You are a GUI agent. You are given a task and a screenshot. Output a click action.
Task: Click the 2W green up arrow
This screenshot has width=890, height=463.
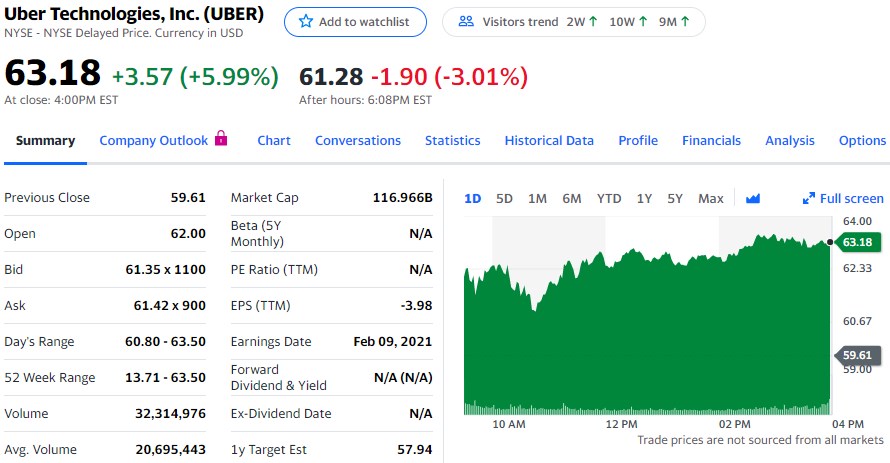(x=593, y=22)
